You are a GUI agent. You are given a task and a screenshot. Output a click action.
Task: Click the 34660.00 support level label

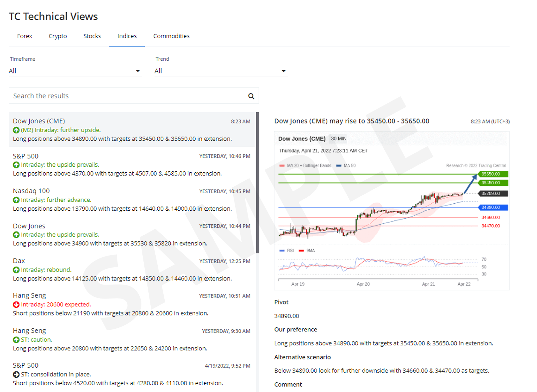491,217
